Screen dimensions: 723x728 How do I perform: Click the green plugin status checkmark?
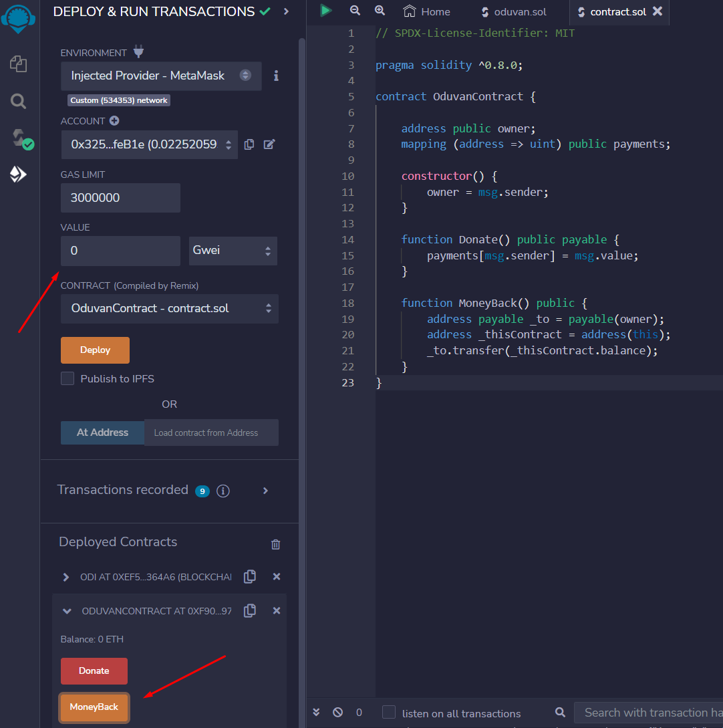tap(265, 11)
